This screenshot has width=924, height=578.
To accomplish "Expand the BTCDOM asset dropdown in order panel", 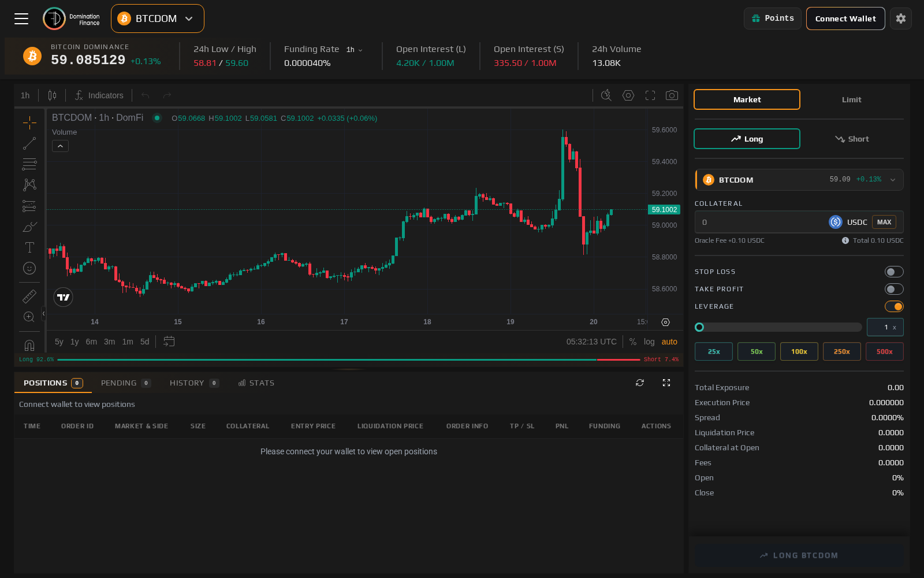I will tap(799, 180).
